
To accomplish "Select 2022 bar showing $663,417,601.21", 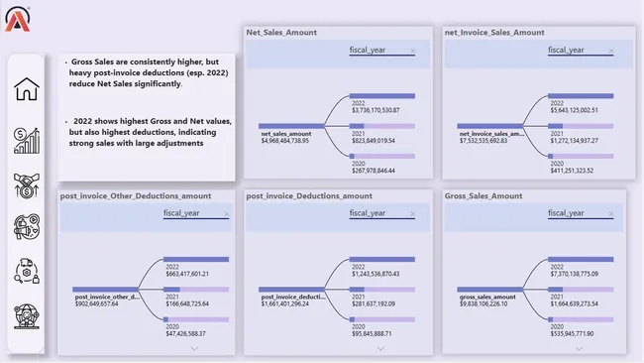I will pos(196,260).
